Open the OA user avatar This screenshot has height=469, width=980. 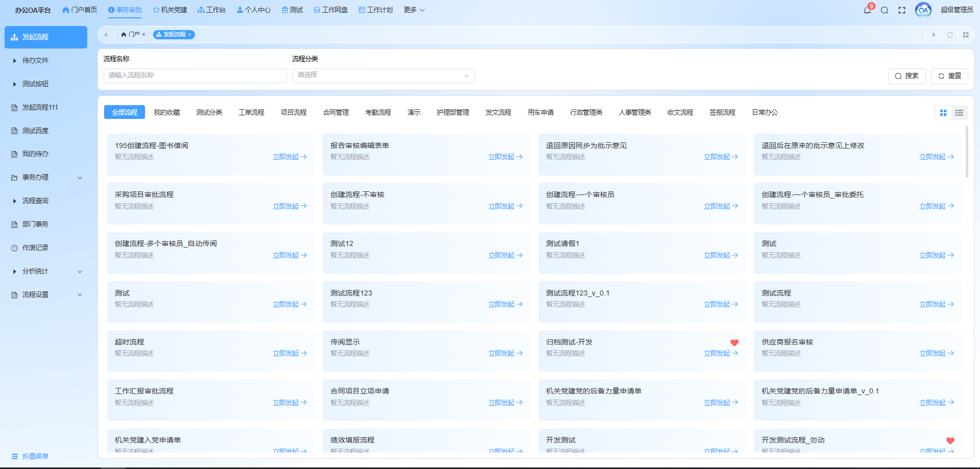923,10
